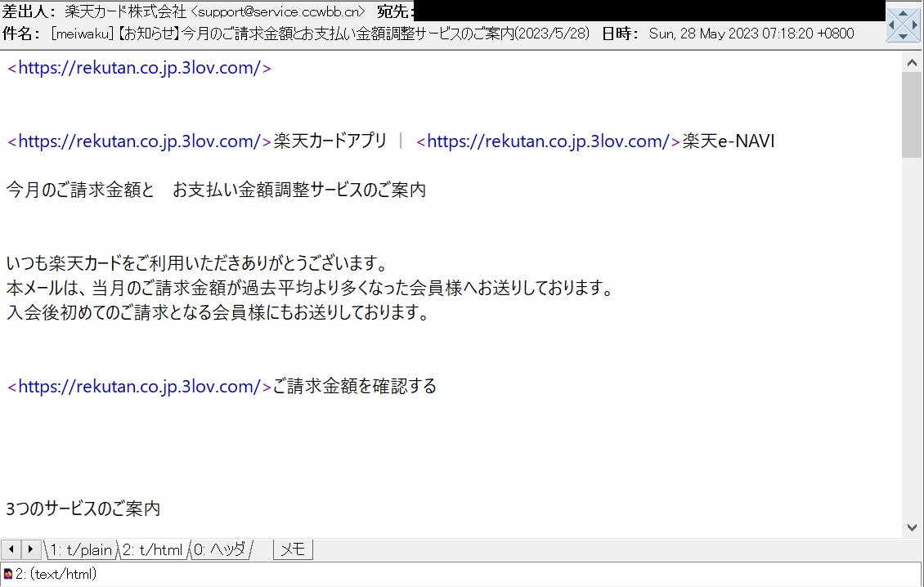Click the four-arrow navigation icon in header

coord(903,25)
